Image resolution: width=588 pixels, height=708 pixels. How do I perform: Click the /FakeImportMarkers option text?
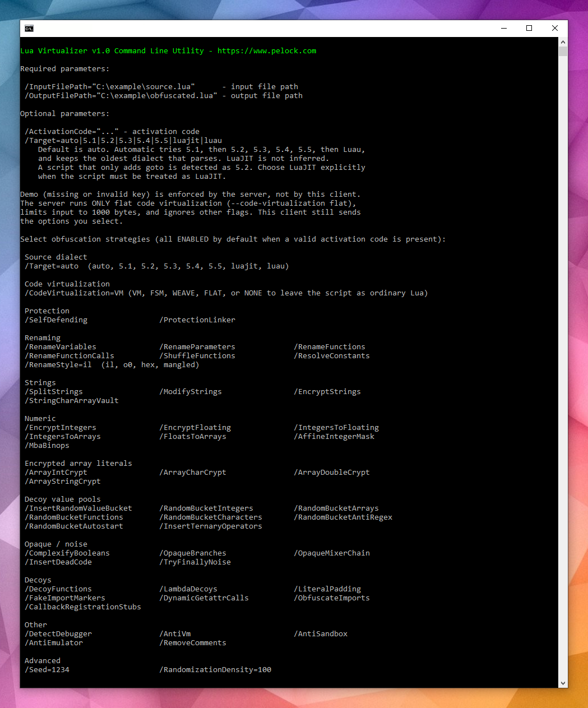[65, 598]
